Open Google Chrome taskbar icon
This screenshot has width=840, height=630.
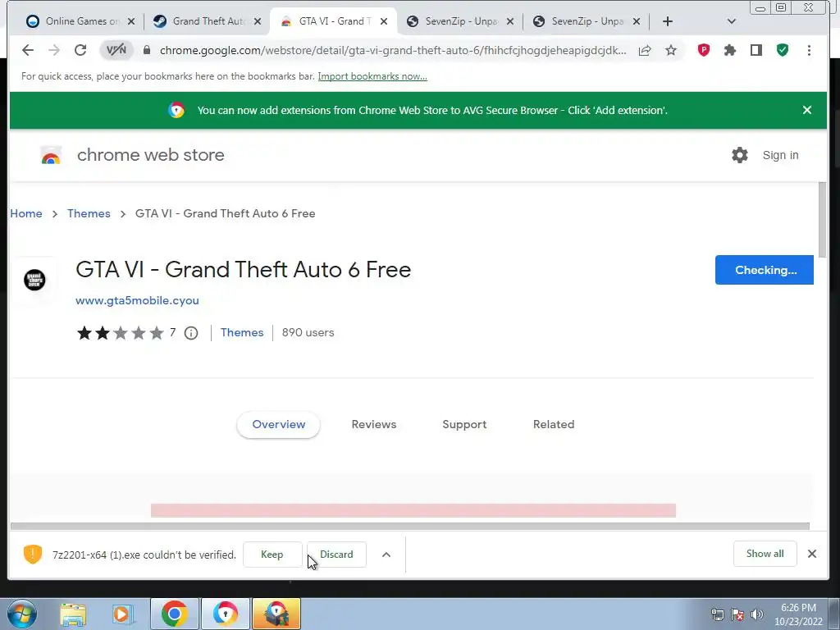[x=174, y=614]
